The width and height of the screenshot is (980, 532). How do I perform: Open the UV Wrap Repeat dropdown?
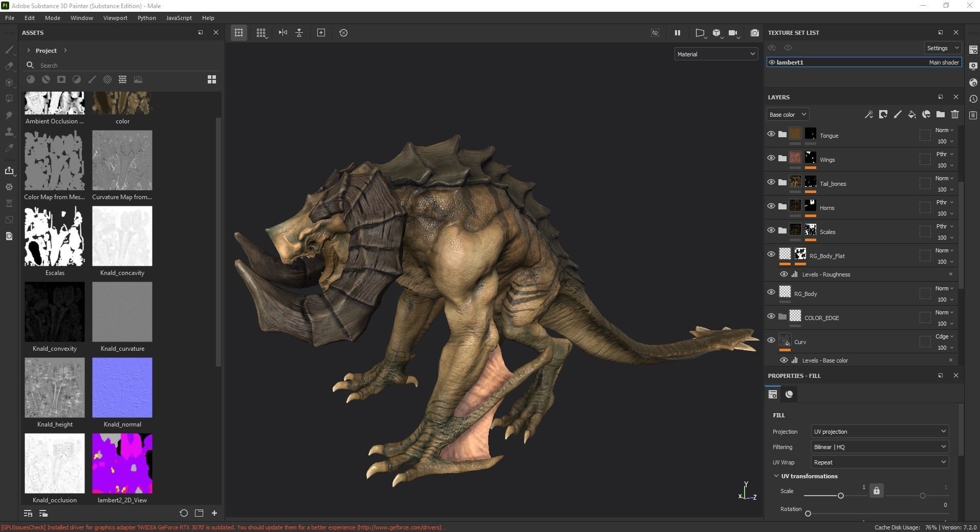(880, 462)
